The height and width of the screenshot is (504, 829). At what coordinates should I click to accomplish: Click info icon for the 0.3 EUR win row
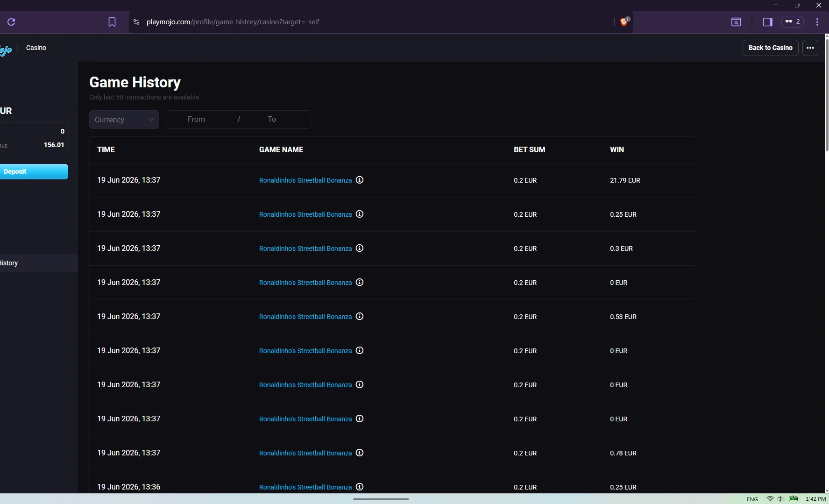point(360,248)
